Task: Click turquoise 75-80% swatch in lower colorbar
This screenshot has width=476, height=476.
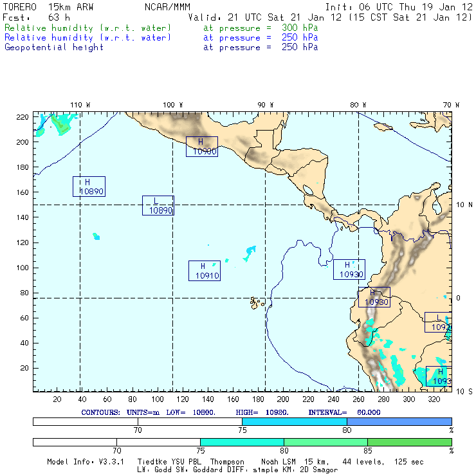Action: coord(243,442)
